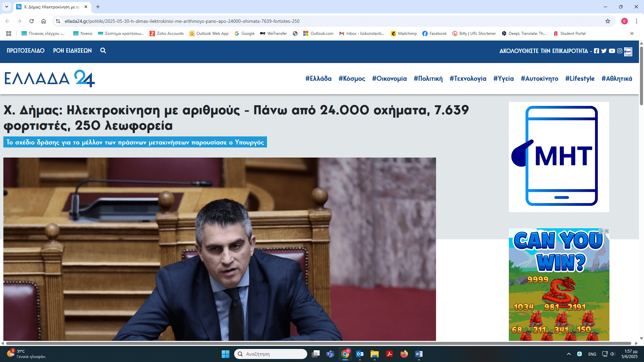Open the Twitter social icon in header
This screenshot has width=644, height=362.
point(604,51)
